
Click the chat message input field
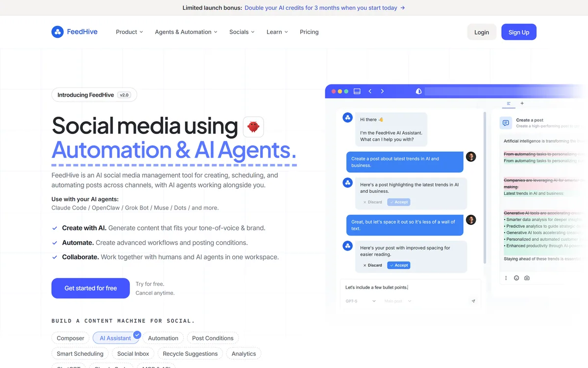tap(411, 288)
